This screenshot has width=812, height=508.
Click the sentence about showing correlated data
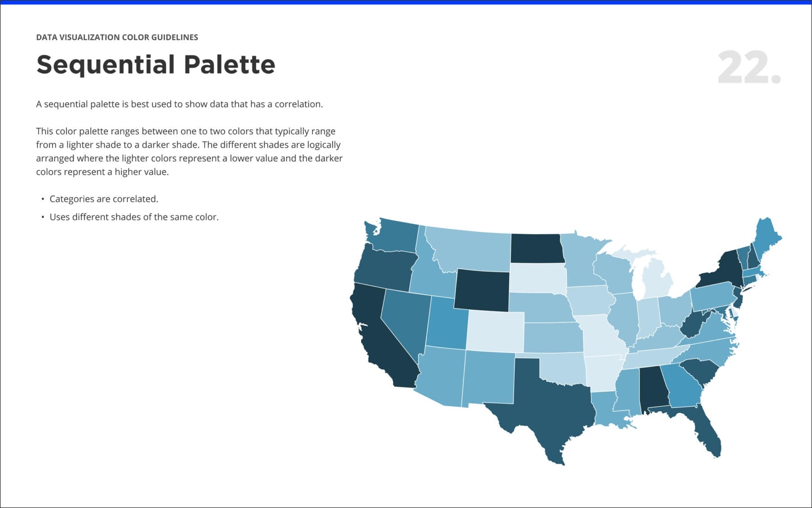point(180,104)
